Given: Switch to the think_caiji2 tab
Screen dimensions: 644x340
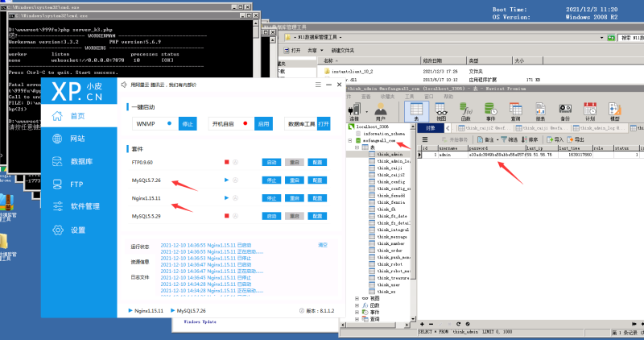Looking at the screenshot, I should click(485, 128).
